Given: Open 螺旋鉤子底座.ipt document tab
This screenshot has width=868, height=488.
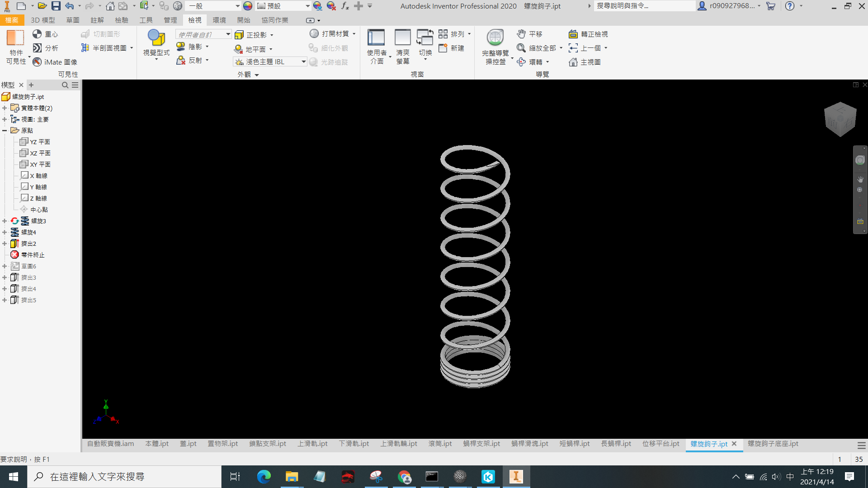Looking at the screenshot, I should pos(773,444).
